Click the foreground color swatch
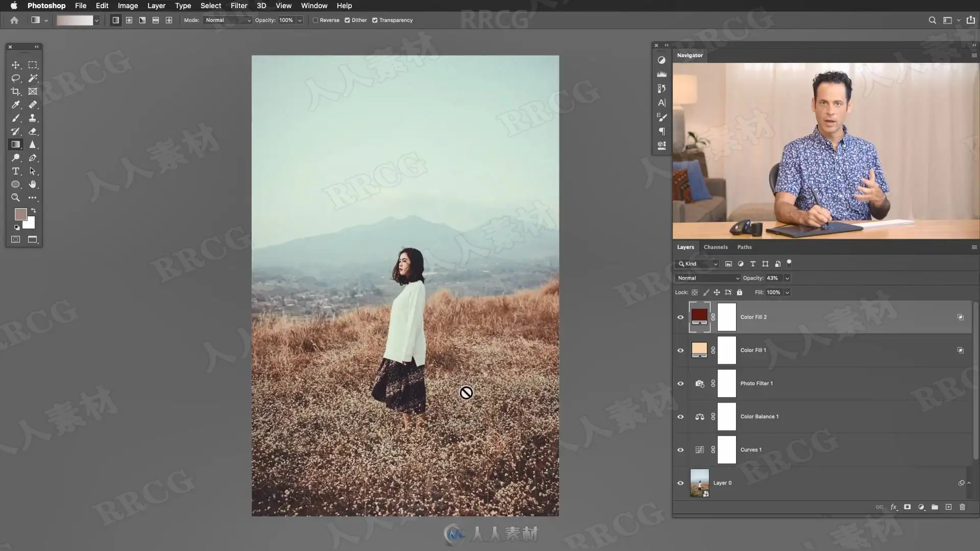The image size is (980, 551). click(20, 214)
